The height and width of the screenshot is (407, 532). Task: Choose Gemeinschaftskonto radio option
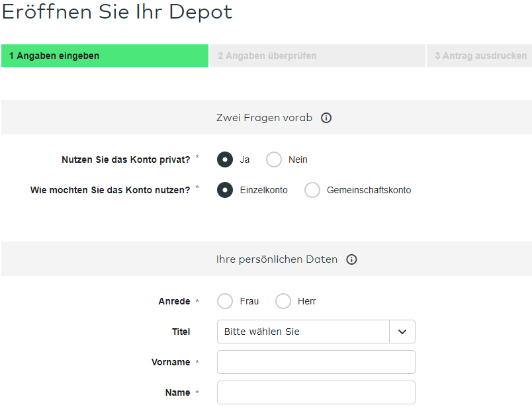coord(312,190)
